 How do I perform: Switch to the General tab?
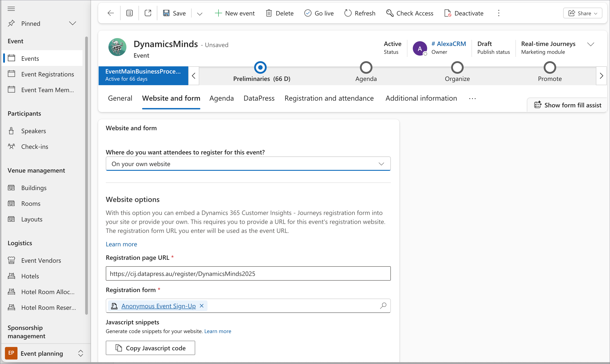click(x=120, y=98)
